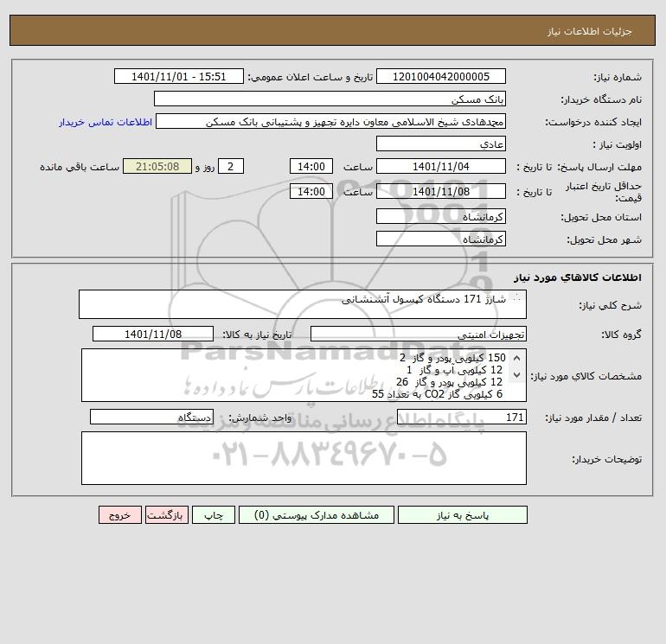
Task: Select general description 'شارژ 171 دستگاه کپسول آتشنشانی'
Action: 303,304
